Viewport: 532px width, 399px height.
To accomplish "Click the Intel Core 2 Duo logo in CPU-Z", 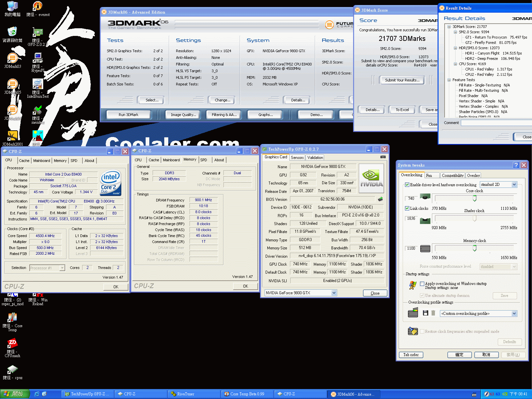I will pyautogui.click(x=111, y=183).
